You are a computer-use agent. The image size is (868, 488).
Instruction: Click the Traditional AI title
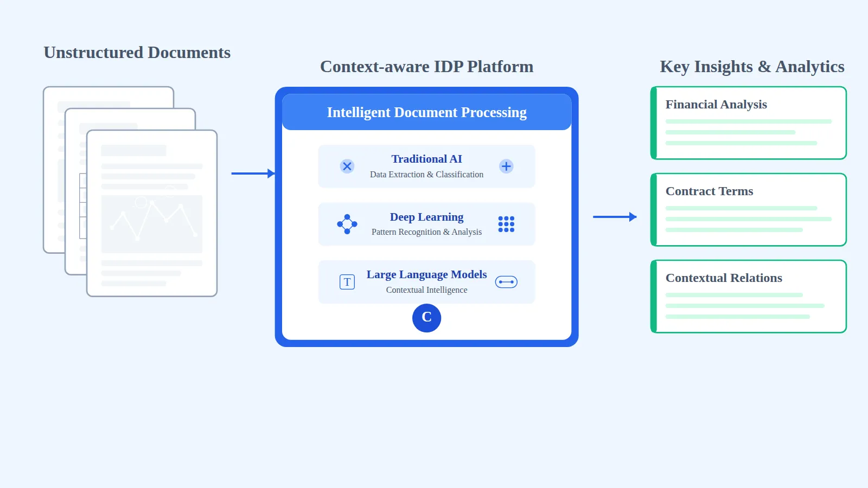[426, 159]
